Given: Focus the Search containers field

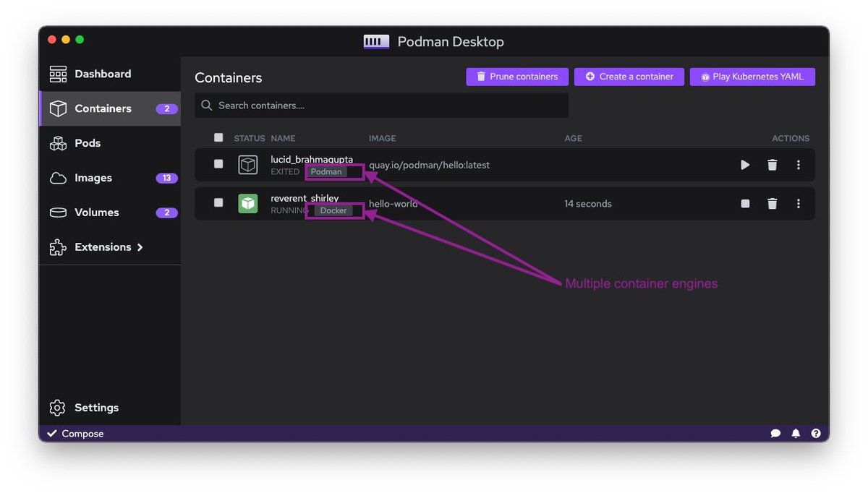Looking at the screenshot, I should (381, 106).
